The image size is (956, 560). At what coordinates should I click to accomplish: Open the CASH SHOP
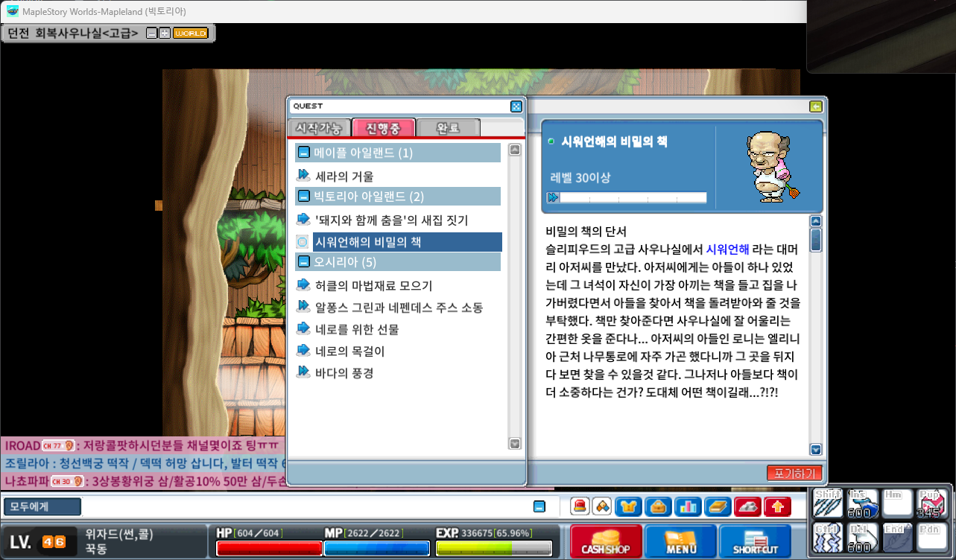pyautogui.click(x=606, y=541)
